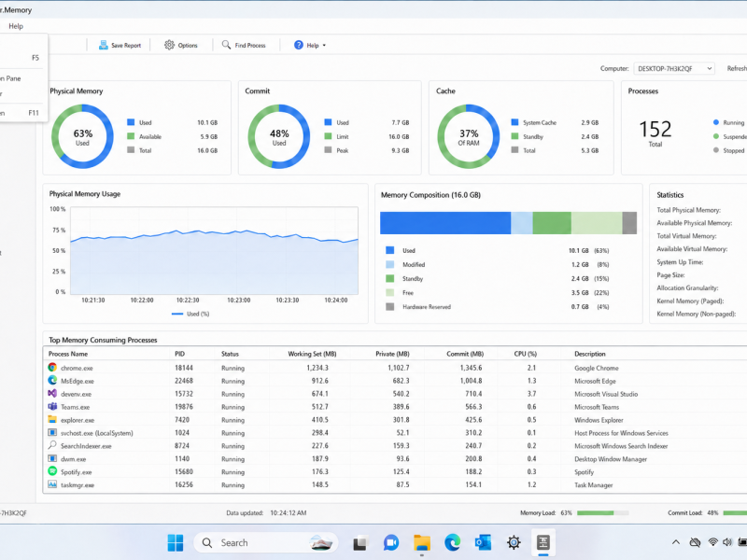Click the gray Stopped dot in Processes

click(x=715, y=150)
